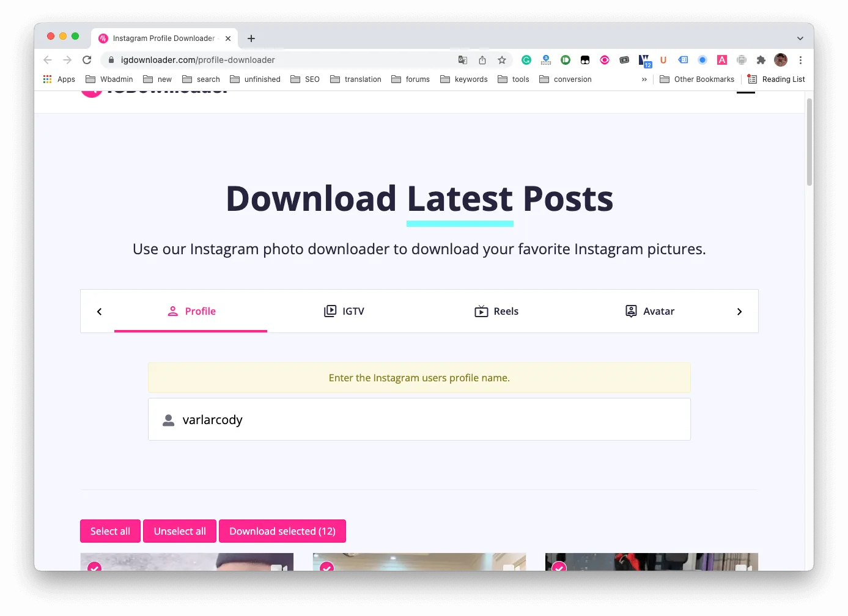Click the profile name field containing varlarcody
This screenshot has height=616, width=848.
coord(419,420)
